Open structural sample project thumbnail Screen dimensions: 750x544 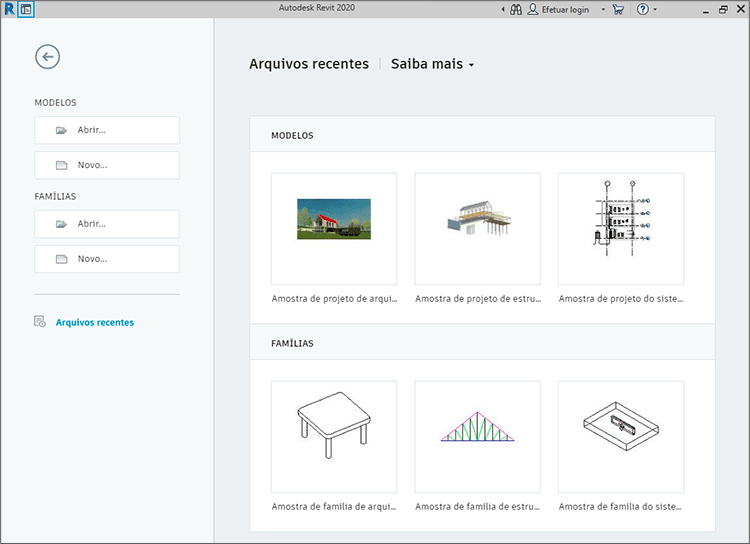click(x=477, y=229)
